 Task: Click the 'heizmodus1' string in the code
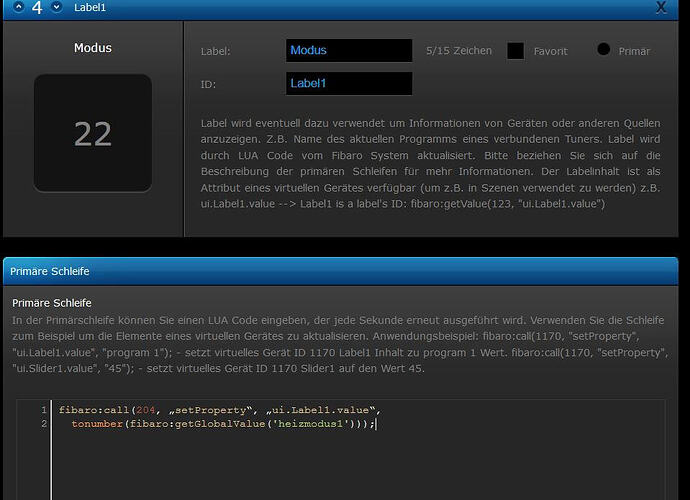point(309,424)
